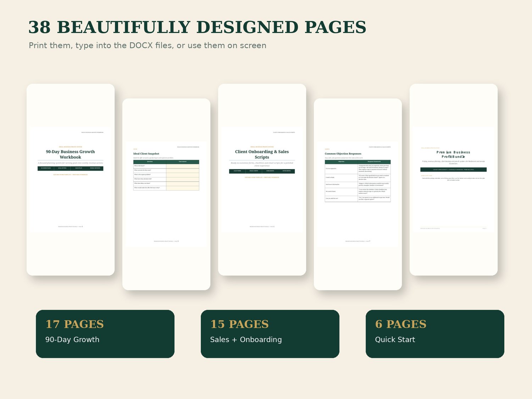
Task: Click the '17 PAGES' gold heading
Action: tap(74, 324)
